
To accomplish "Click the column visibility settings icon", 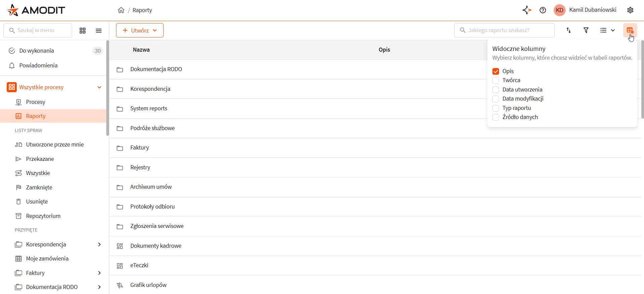I will (x=630, y=30).
